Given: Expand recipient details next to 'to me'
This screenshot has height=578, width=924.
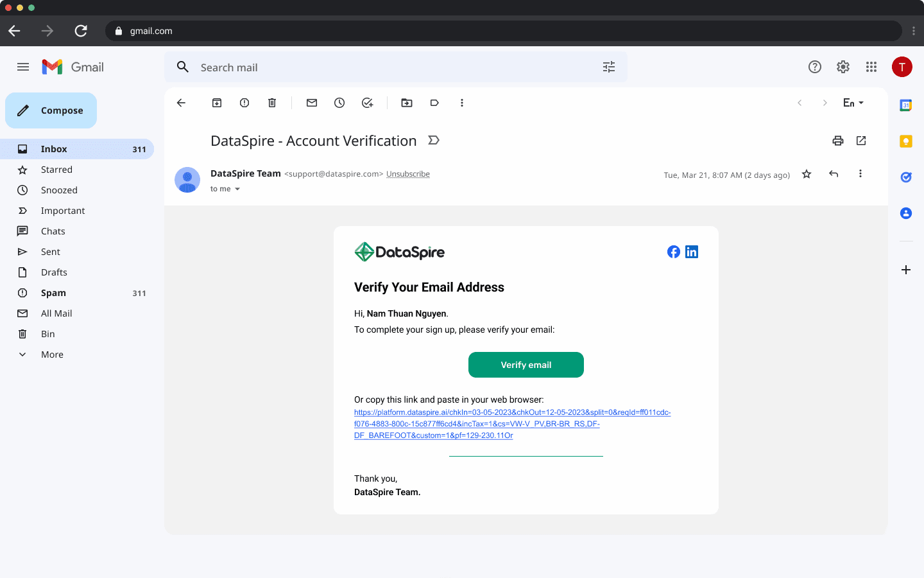Looking at the screenshot, I should click(x=237, y=189).
